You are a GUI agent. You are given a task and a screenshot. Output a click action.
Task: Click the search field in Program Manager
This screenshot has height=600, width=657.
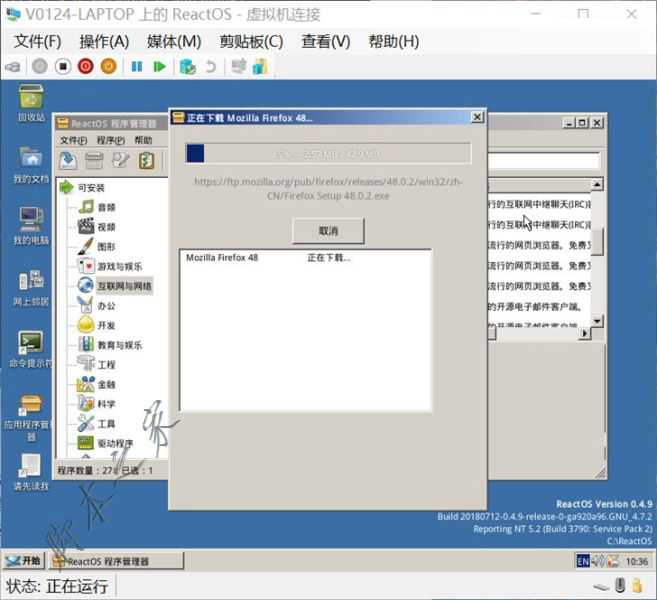(543, 161)
